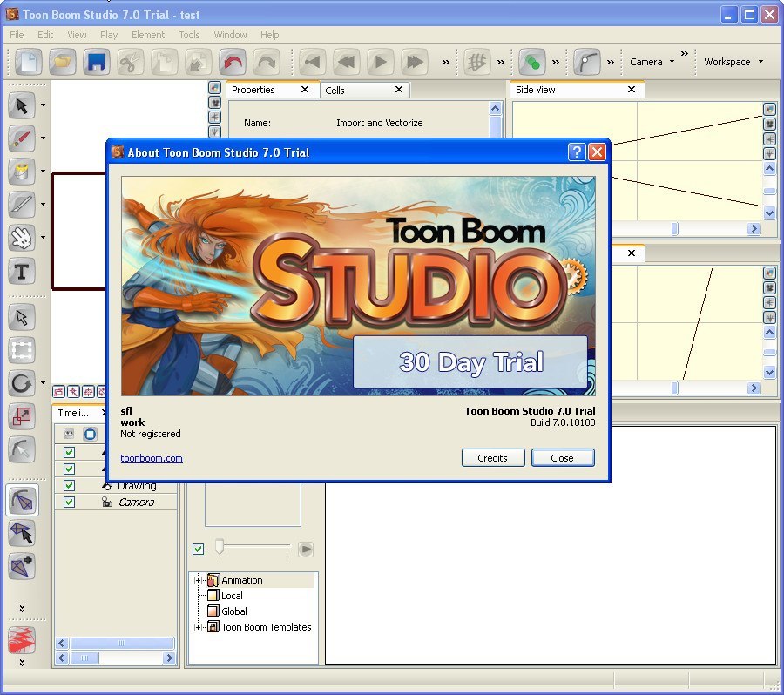This screenshot has height=695, width=784.
Task: Click the Save blue floppy disk icon
Action: [96, 62]
